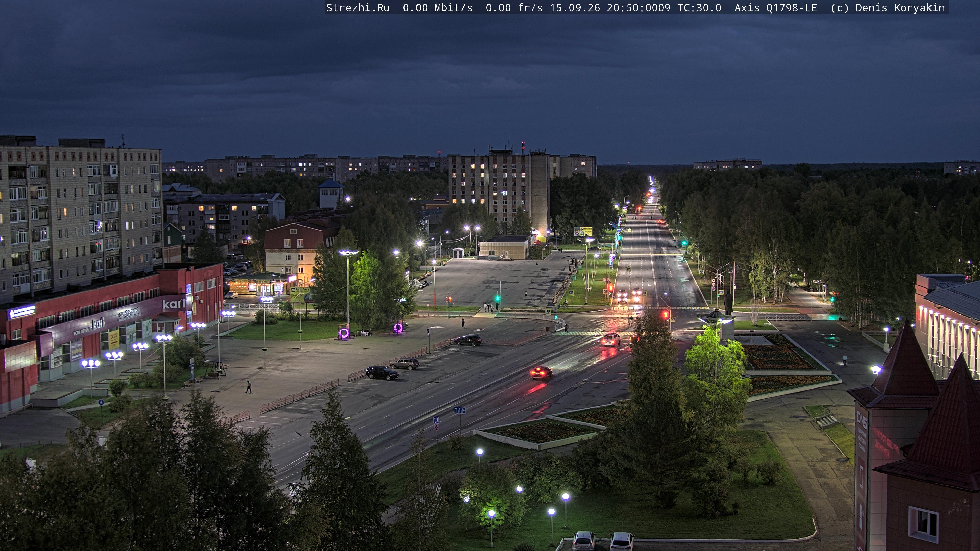This screenshot has width=980, height=551.
Task: Click the red car with glowing brake lights
Action: coord(541,372)
